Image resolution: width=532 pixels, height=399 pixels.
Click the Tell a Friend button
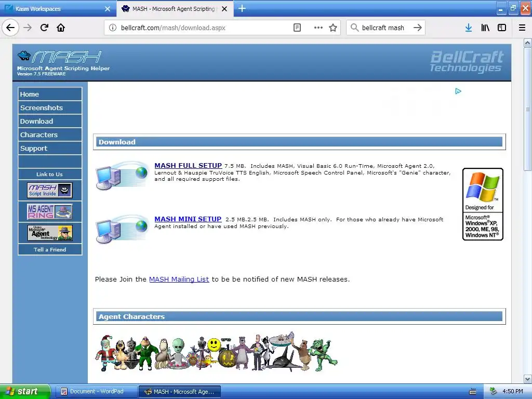[50, 249]
